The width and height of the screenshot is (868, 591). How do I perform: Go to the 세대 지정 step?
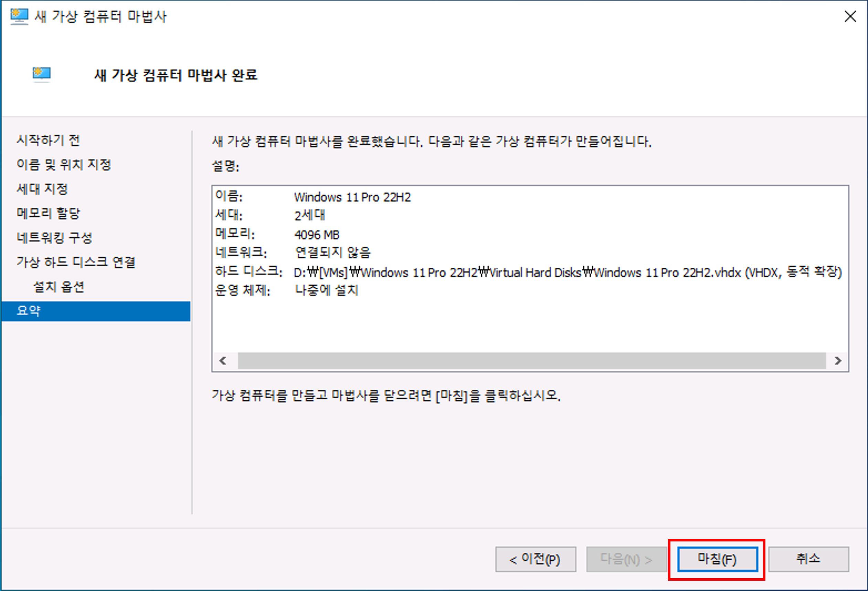[42, 189]
